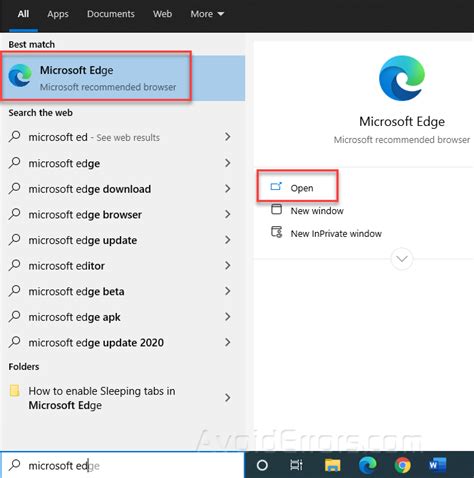Open Google Chrome from the taskbar
474x478 pixels.
click(402, 465)
